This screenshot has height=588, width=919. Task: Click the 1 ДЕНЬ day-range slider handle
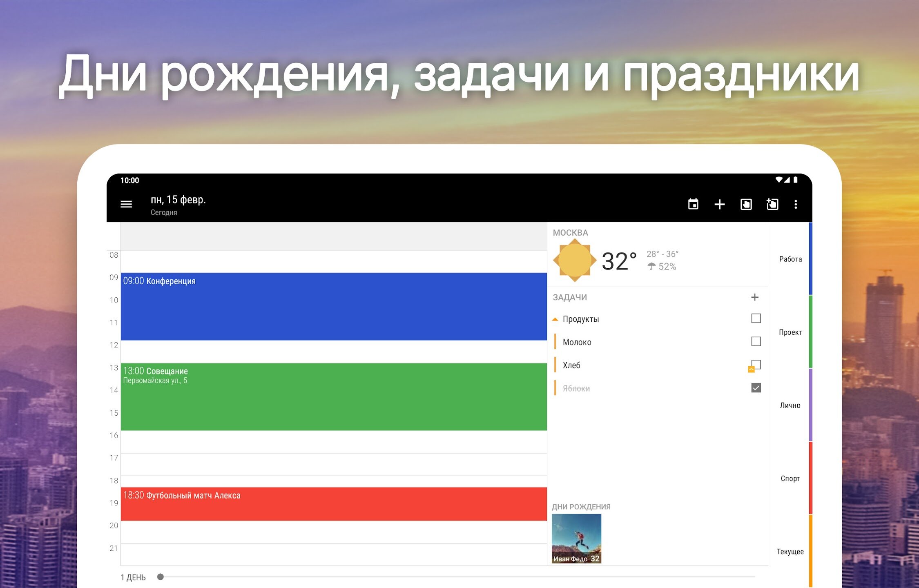point(161,577)
